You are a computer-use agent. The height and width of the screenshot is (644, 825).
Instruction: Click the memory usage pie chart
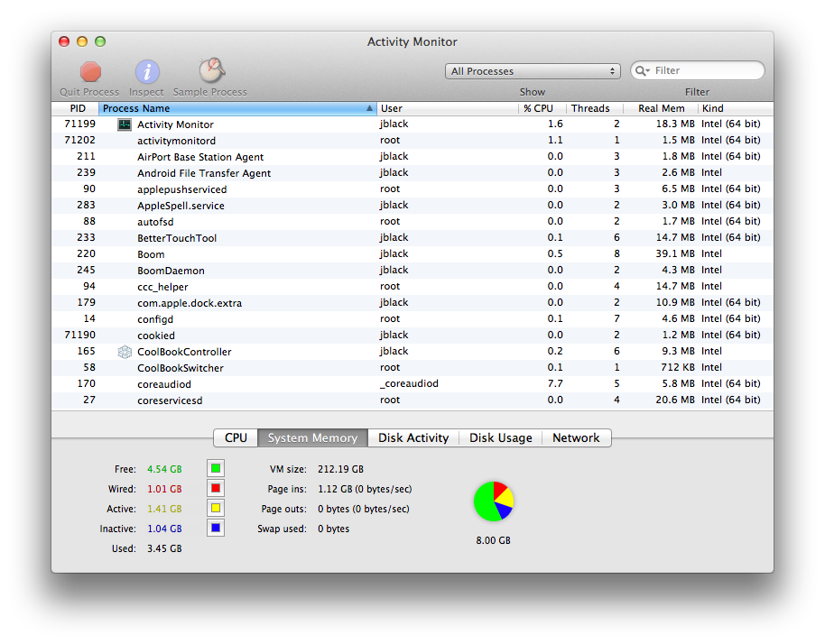coord(494,501)
